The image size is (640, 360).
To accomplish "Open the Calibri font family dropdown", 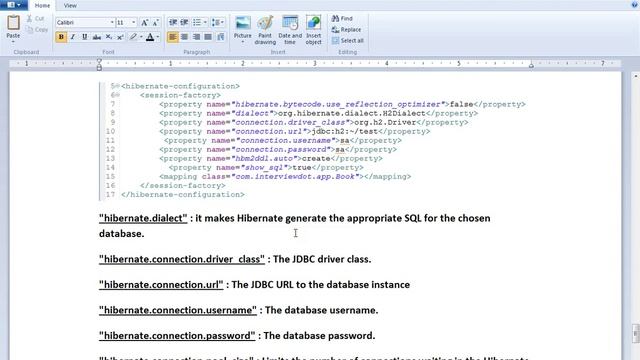I will [x=112, y=22].
